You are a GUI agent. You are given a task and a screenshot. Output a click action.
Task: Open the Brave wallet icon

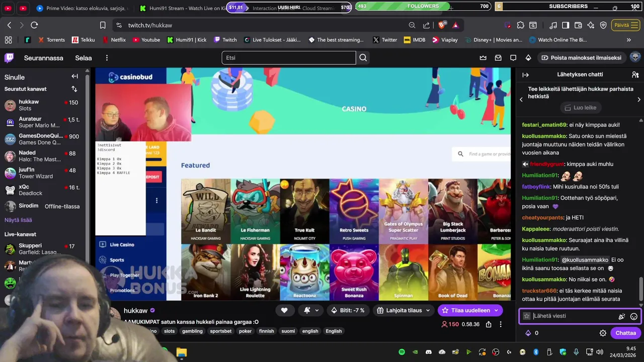(x=578, y=25)
